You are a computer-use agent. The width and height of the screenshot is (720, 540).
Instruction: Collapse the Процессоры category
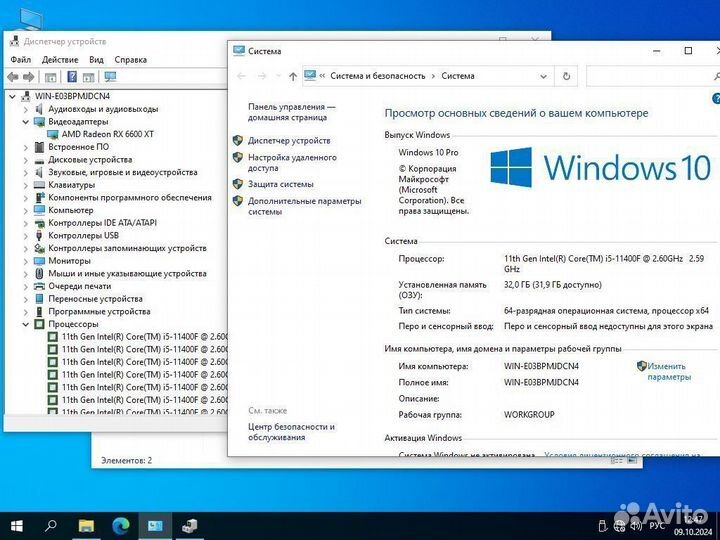tap(26, 324)
